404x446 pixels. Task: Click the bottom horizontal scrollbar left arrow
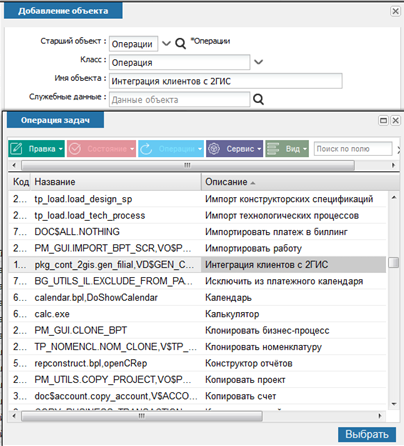coord(14,416)
